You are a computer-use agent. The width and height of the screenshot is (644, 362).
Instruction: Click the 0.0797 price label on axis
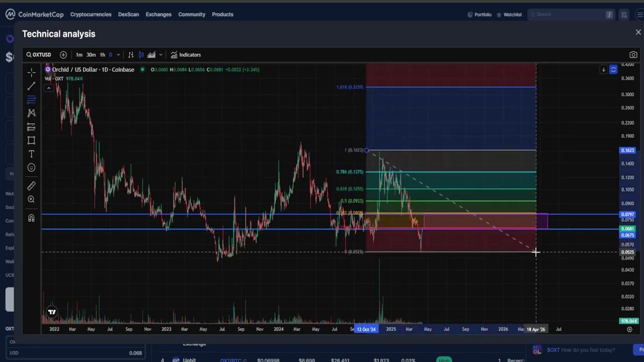[627, 215]
